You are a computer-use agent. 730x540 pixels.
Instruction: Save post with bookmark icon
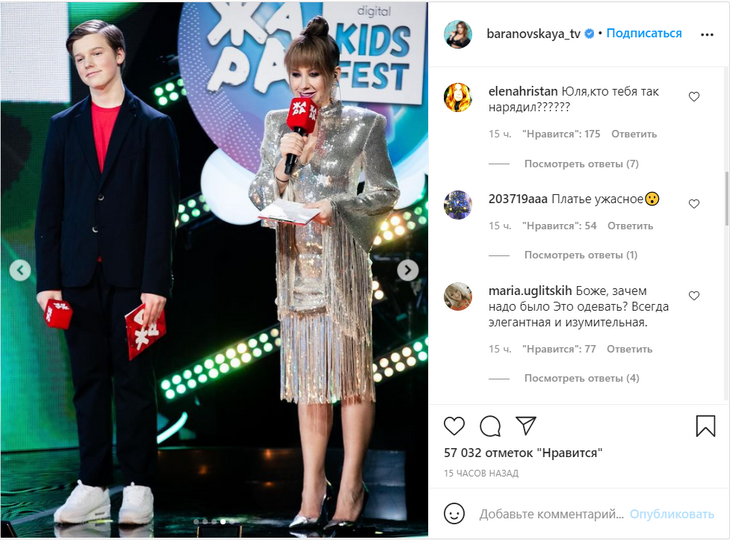[705, 426]
